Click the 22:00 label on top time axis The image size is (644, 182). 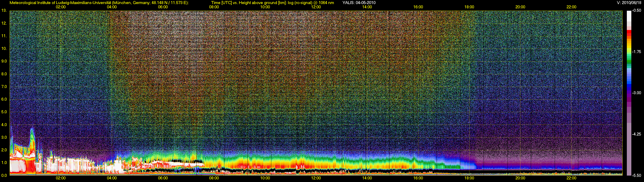571,7
